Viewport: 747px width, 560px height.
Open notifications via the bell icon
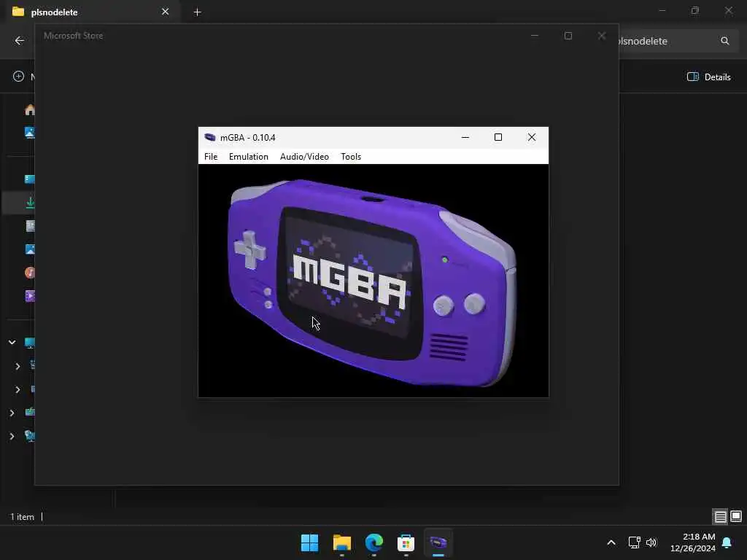(727, 542)
